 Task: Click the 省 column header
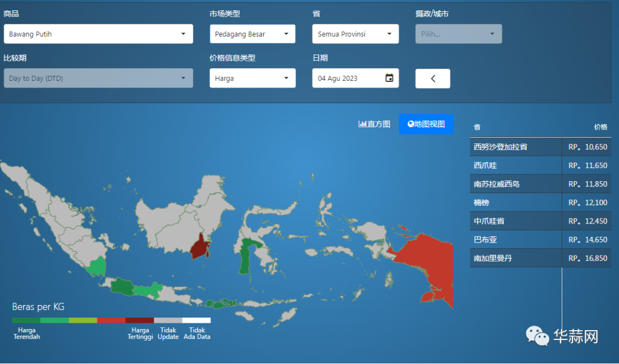click(477, 127)
